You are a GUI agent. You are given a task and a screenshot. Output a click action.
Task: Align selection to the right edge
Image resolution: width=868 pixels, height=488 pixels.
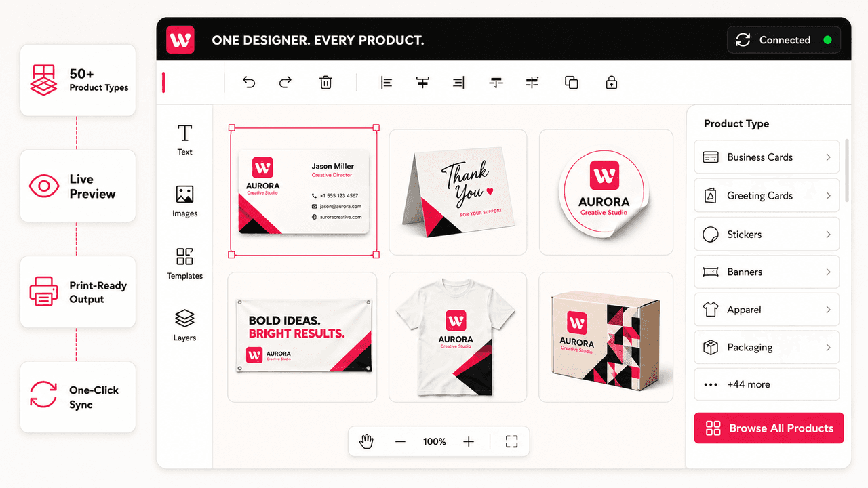(x=459, y=83)
